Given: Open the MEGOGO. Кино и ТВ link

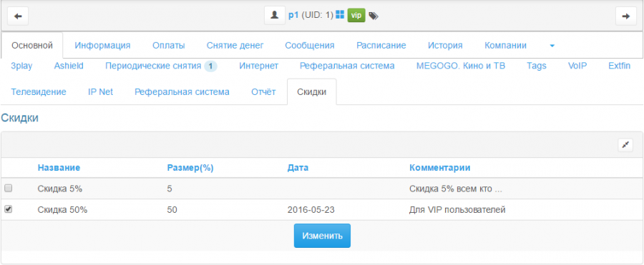Looking at the screenshot, I should click(x=461, y=66).
